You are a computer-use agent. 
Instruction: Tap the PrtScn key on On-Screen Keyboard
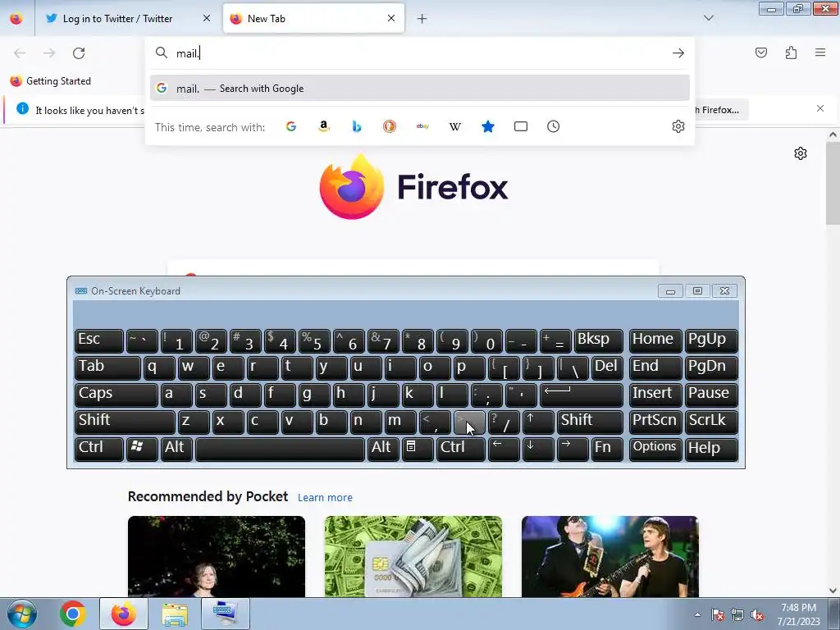(x=655, y=422)
